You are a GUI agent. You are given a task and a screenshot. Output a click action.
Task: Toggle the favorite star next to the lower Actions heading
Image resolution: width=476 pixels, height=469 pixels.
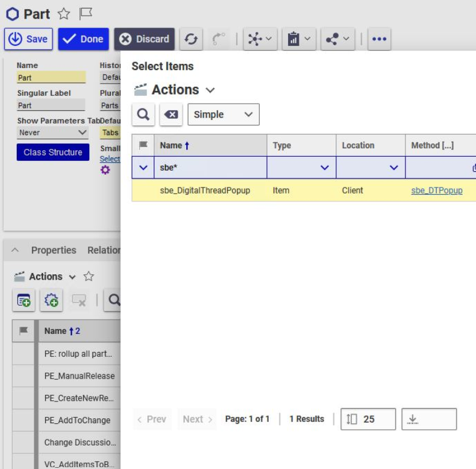[x=89, y=277]
